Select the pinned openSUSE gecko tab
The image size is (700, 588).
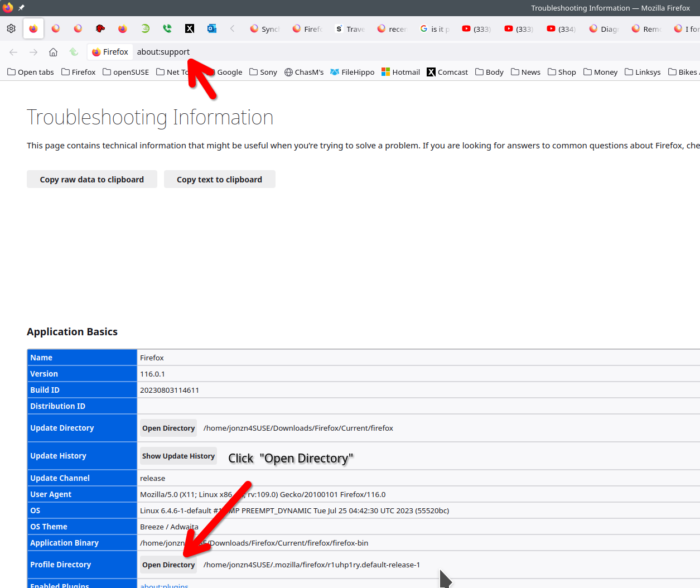145,28
